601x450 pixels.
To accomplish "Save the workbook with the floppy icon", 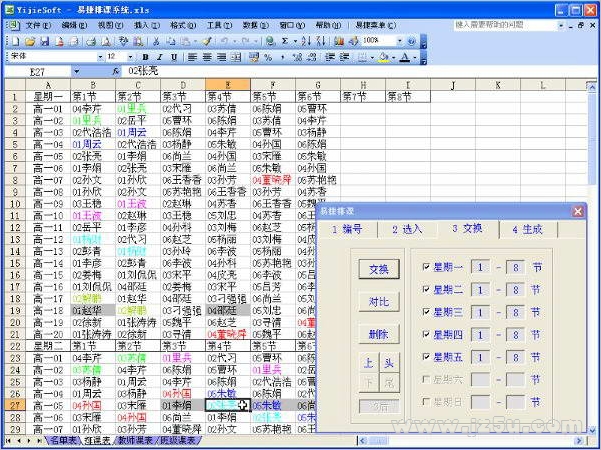I will (45, 41).
